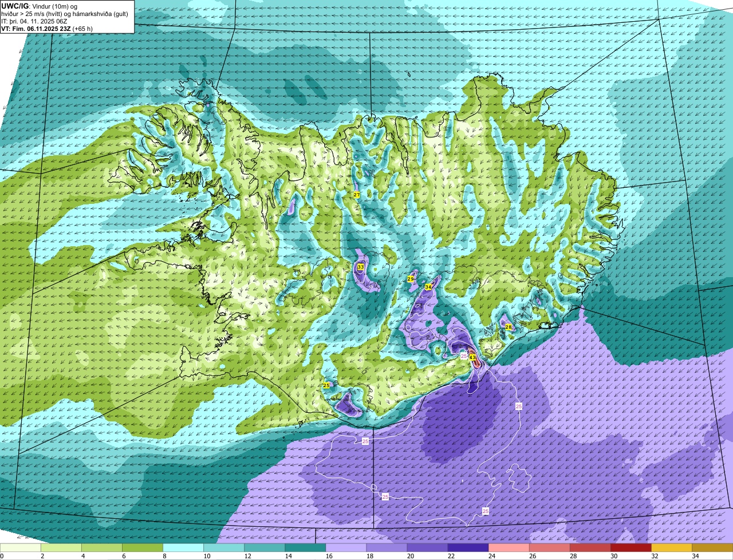Image resolution: width=733 pixels, height=560 pixels.
Task: Select the 30–32 m/s dark red legend swatch
Action: (x=630, y=548)
